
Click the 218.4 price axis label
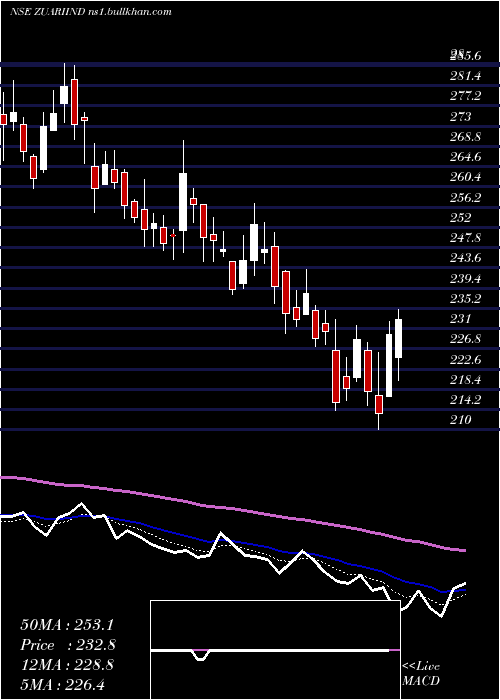465,380
